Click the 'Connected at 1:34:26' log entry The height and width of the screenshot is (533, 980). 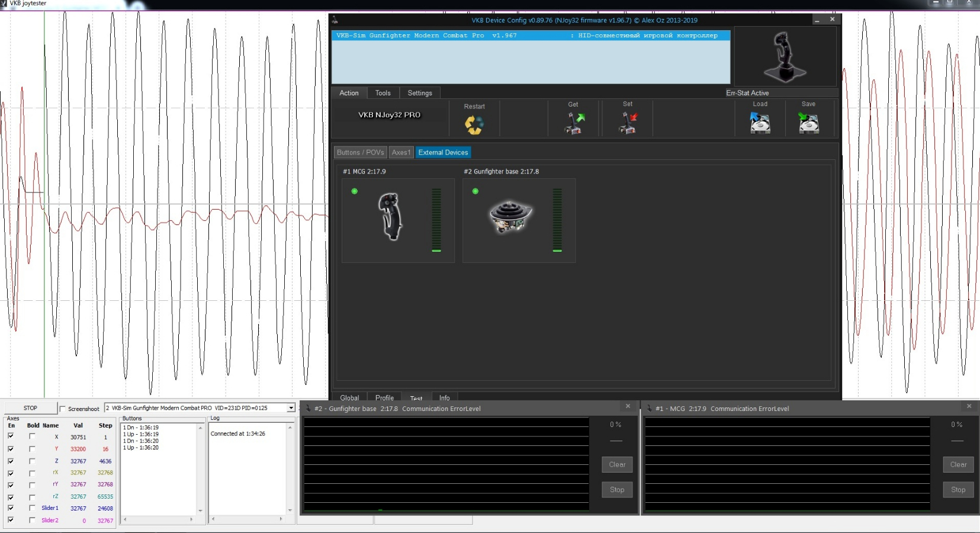(237, 434)
